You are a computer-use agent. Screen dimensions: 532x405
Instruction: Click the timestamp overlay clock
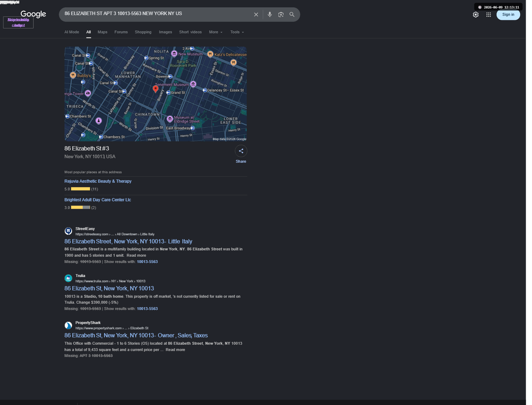click(480, 7)
